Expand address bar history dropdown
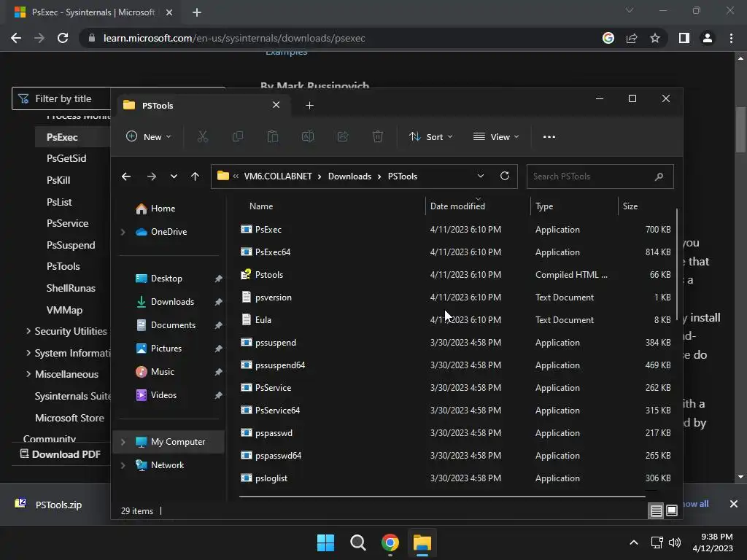The width and height of the screenshot is (747, 560). tap(481, 176)
